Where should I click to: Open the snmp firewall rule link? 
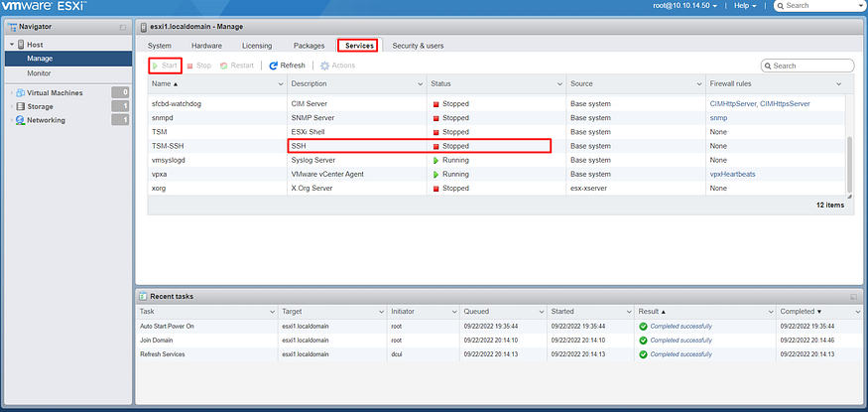(718, 118)
